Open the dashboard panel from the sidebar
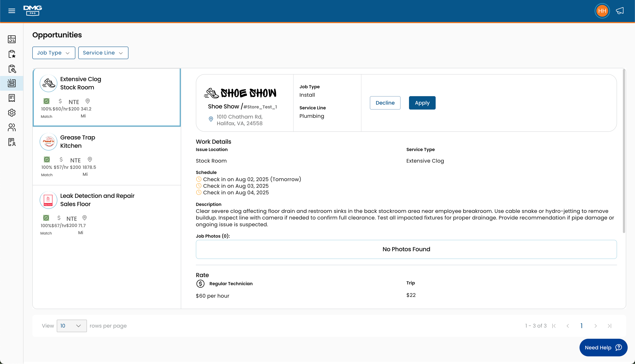635x364 pixels. pyautogui.click(x=12, y=39)
